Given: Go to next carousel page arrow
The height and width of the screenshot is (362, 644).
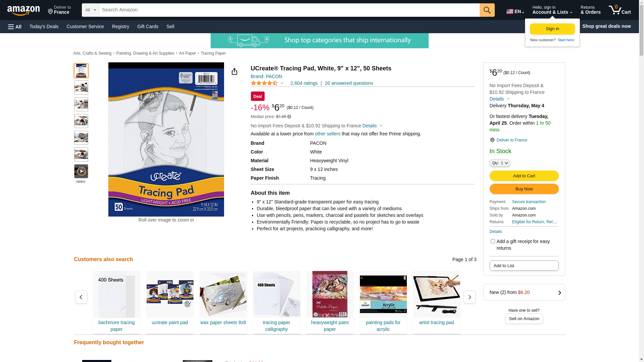Looking at the screenshot, I should [470, 297].
